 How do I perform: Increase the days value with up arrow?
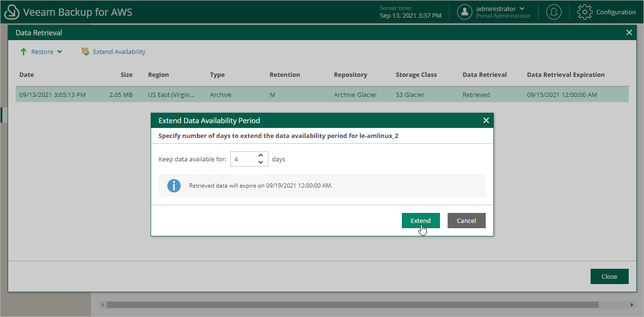(260, 156)
